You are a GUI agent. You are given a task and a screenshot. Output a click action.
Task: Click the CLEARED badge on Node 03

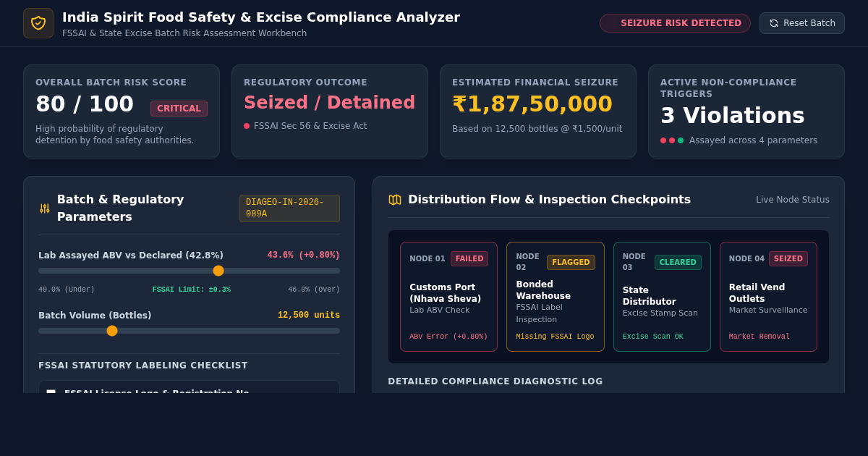(x=678, y=262)
